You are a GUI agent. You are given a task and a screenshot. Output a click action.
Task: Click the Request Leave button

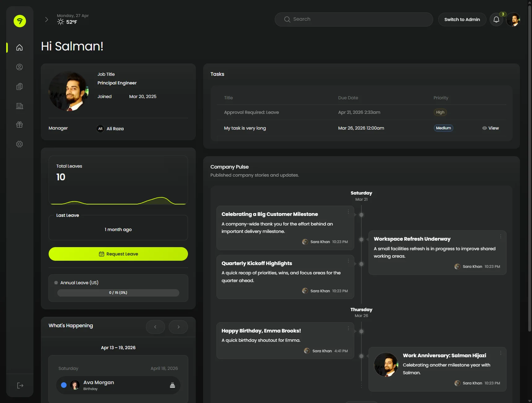coord(118,254)
